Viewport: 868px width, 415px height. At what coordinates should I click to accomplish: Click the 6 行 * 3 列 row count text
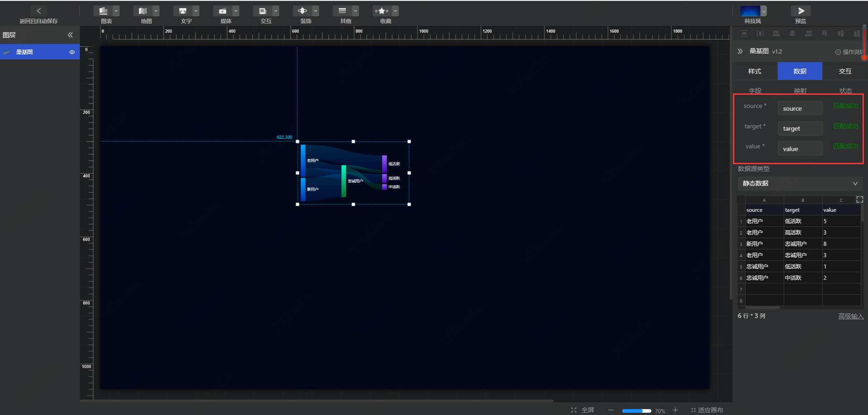(x=752, y=316)
